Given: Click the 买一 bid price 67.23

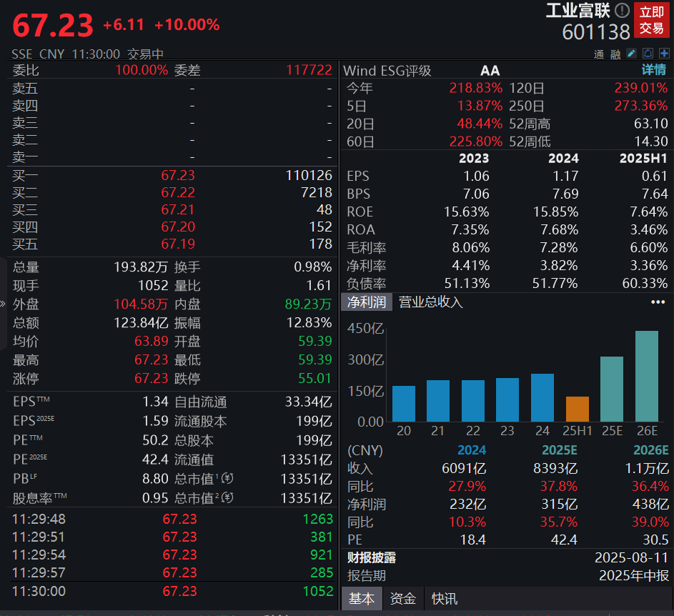Looking at the screenshot, I should click(178, 175).
